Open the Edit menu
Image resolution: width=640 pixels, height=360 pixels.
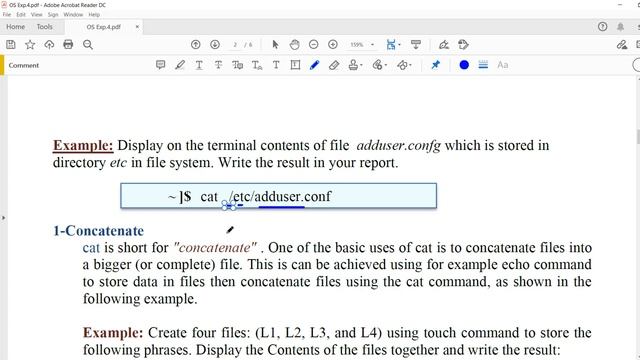[21, 14]
